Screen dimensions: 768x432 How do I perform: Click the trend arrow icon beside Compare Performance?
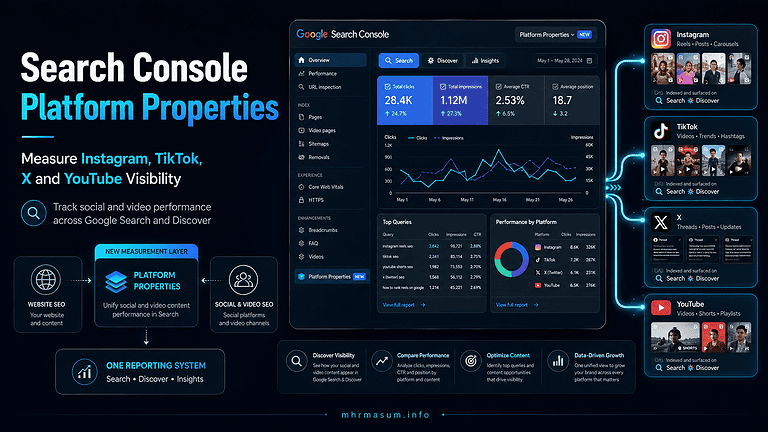click(x=382, y=361)
